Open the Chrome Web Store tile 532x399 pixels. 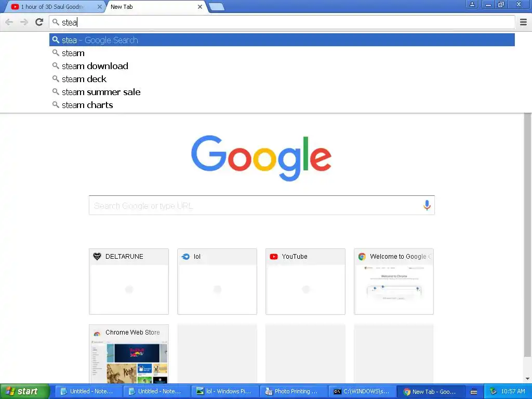[x=129, y=354]
